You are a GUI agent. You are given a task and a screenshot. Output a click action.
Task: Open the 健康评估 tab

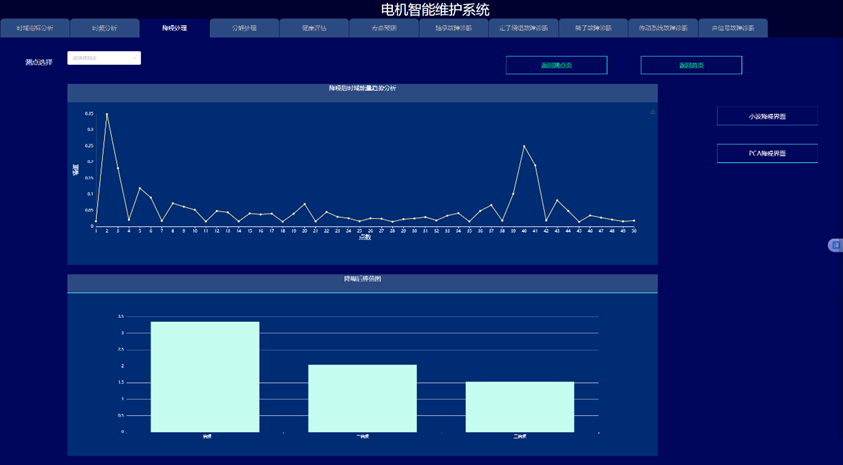(314, 28)
